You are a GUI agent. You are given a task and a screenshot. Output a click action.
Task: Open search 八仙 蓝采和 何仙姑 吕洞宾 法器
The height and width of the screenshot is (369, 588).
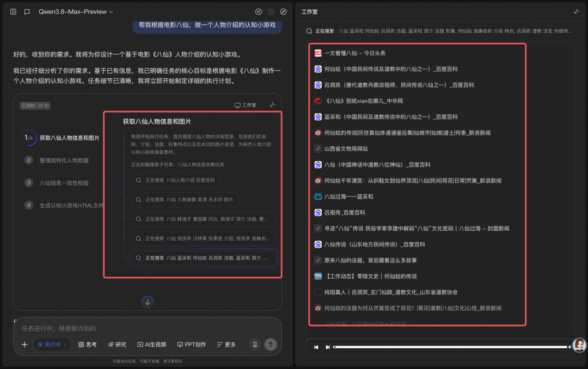coord(203,258)
